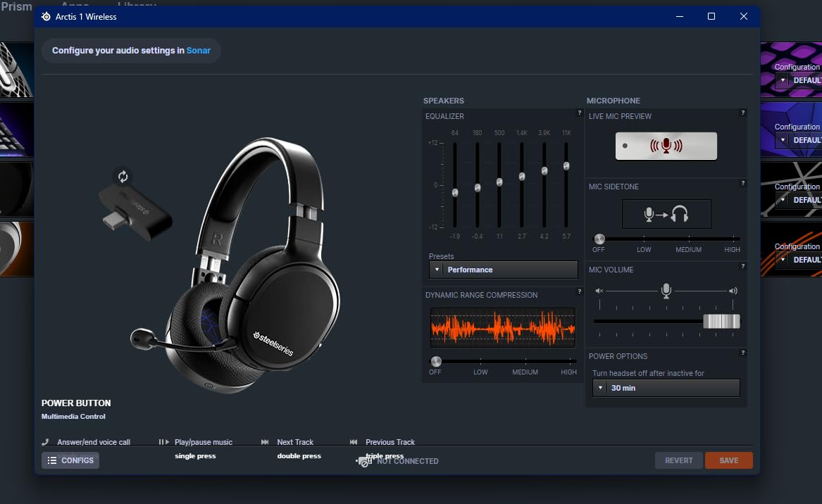This screenshot has height=504, width=822.
Task: Click the phone icon for Answer/end voice call
Action: point(46,442)
